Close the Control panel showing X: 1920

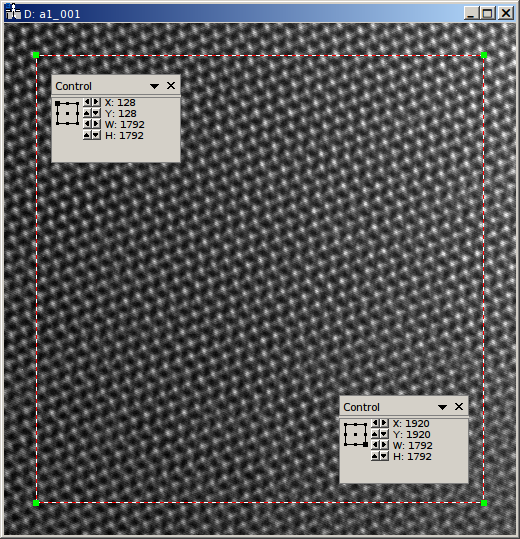pyautogui.click(x=459, y=407)
